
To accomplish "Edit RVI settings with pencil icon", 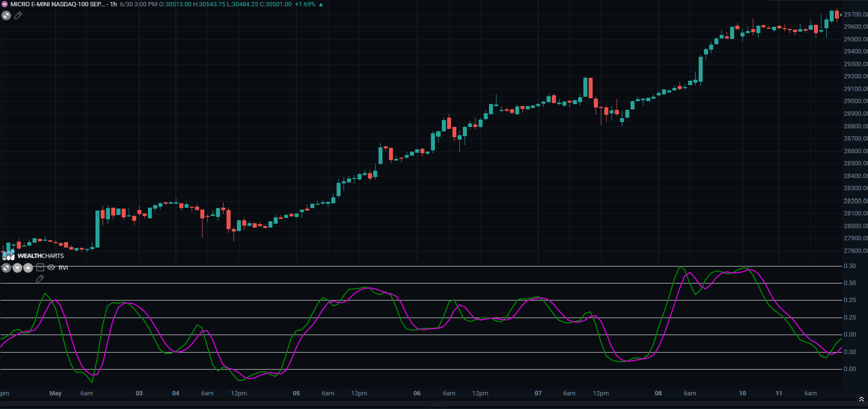I will pos(40,279).
